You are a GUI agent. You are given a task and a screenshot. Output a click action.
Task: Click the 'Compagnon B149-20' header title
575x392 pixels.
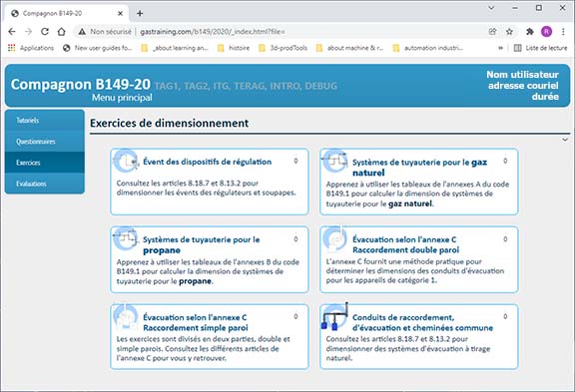80,84
